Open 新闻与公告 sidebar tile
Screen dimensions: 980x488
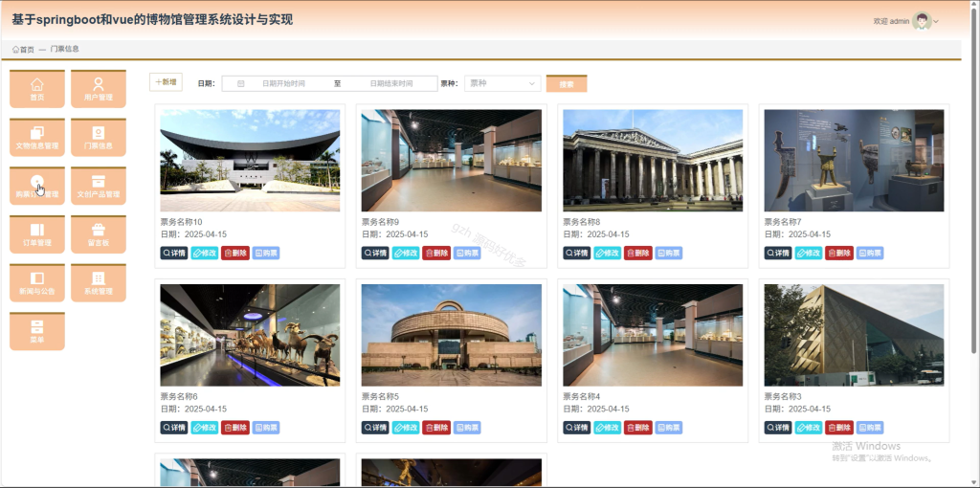click(37, 282)
